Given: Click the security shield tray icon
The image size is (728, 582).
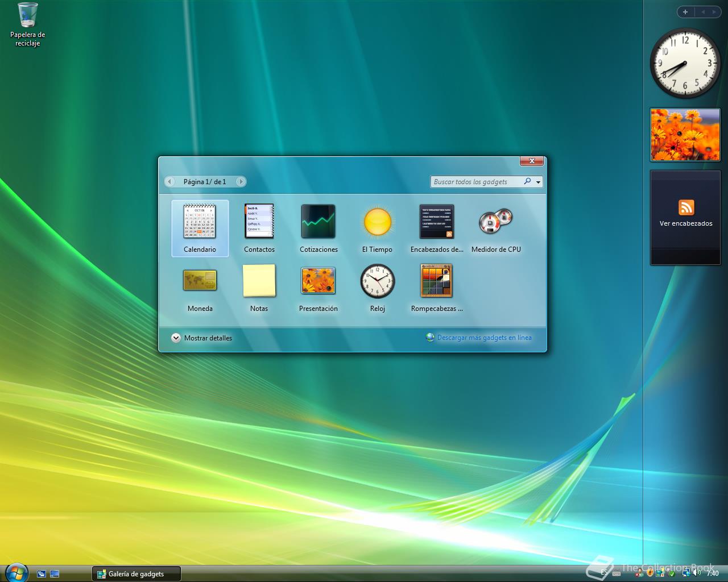Looking at the screenshot, I should pos(650,573).
